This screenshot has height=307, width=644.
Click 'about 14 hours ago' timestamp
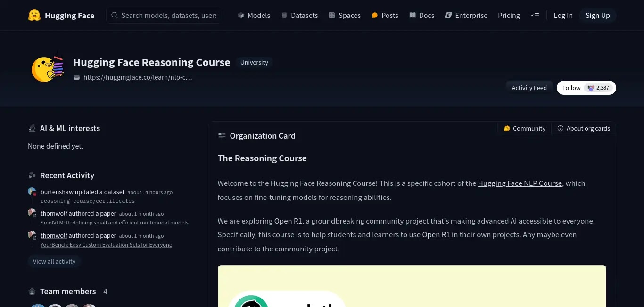pos(150,192)
